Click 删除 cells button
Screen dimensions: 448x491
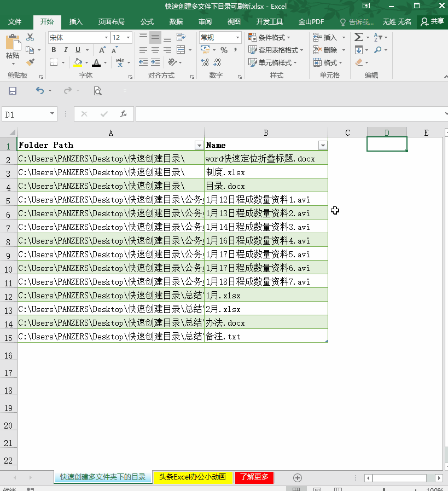click(325, 50)
